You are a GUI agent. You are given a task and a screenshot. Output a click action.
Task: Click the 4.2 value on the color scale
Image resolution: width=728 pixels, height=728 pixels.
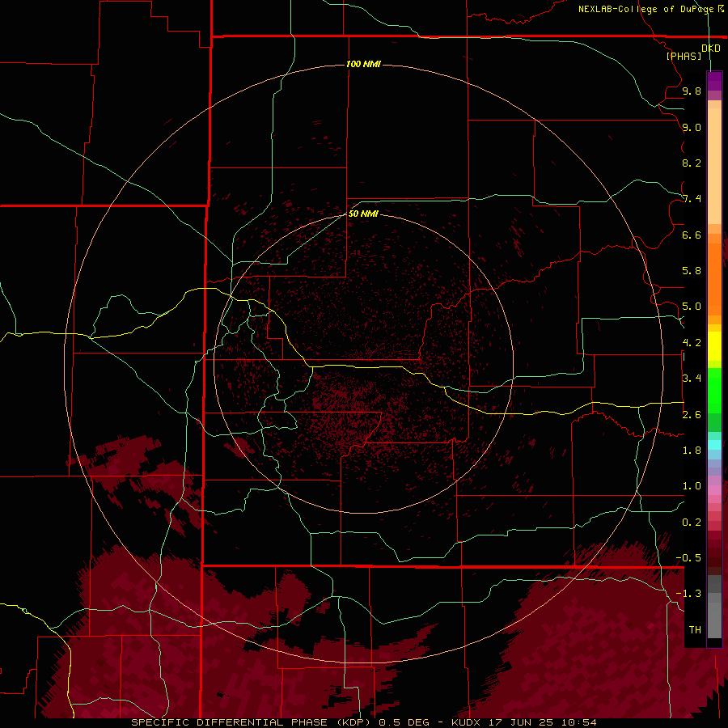coord(692,343)
